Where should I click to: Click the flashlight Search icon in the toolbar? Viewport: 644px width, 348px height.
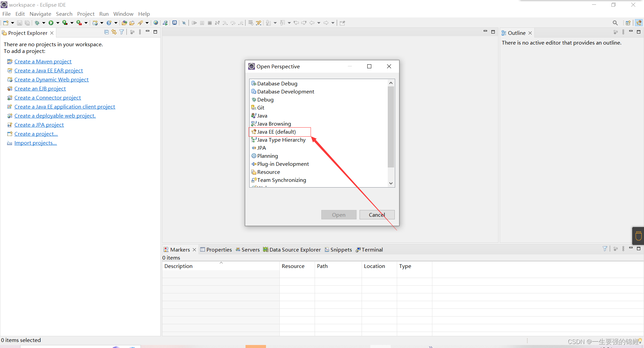(x=140, y=23)
